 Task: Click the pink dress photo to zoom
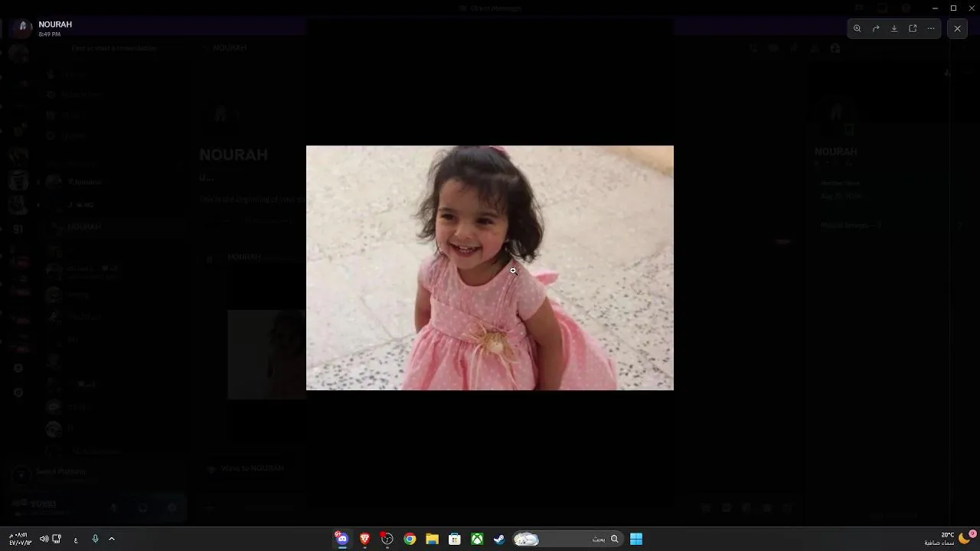click(x=490, y=268)
